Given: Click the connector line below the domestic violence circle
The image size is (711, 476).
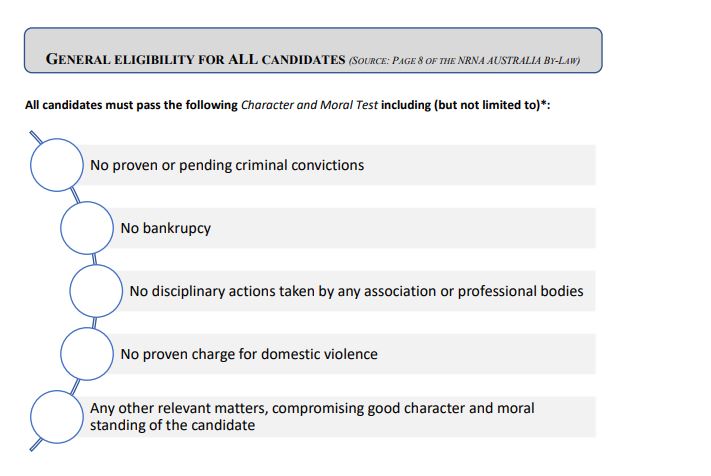Looking at the screenshot, I should click(x=75, y=387).
